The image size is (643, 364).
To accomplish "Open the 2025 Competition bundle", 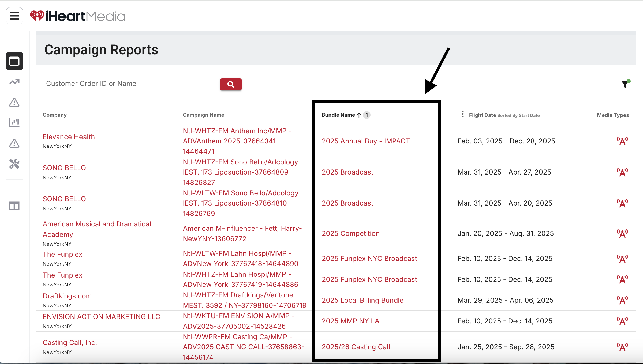I will pos(351,234).
